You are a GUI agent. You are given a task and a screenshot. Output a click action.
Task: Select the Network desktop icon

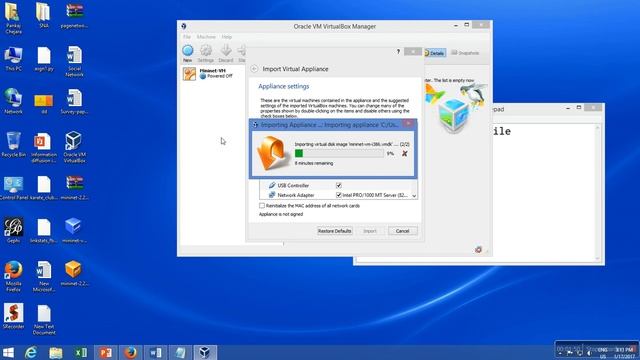tap(13, 101)
